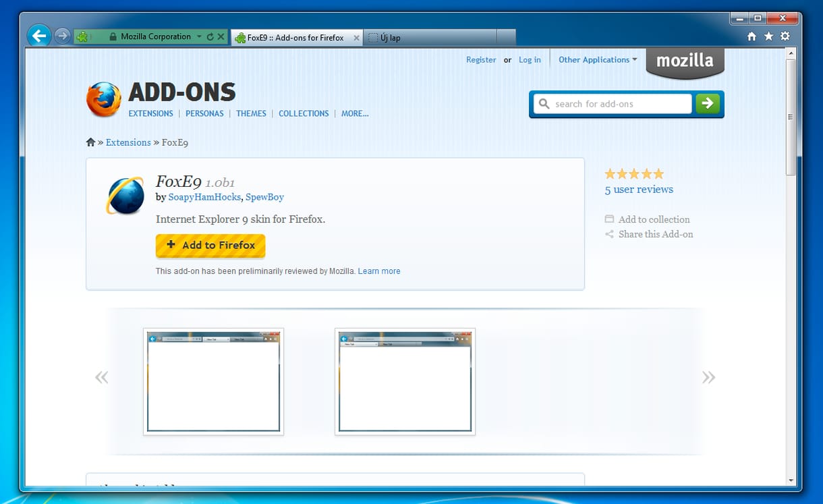This screenshot has height=504, width=823.
Task: Open the THEMES menu item
Action: coord(251,113)
